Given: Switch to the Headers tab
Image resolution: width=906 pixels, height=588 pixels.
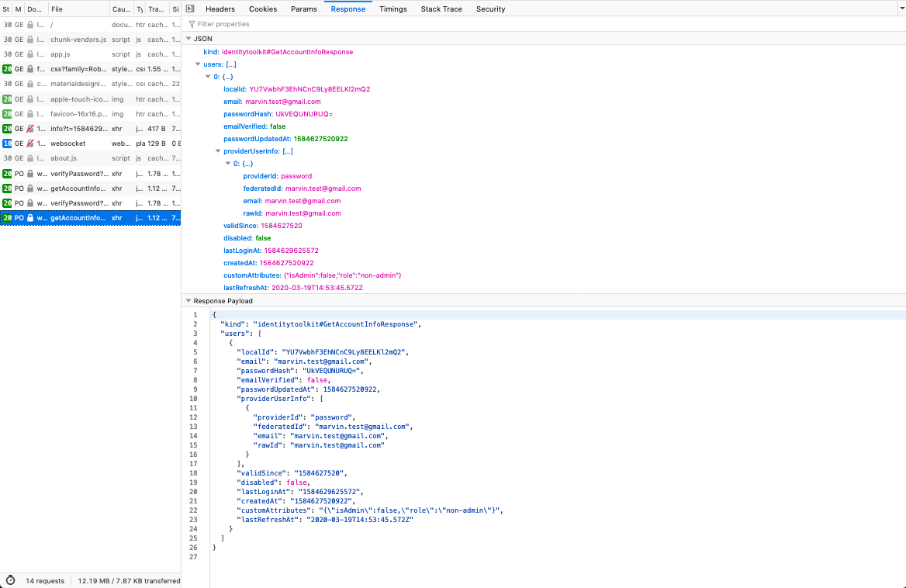Looking at the screenshot, I should point(220,9).
